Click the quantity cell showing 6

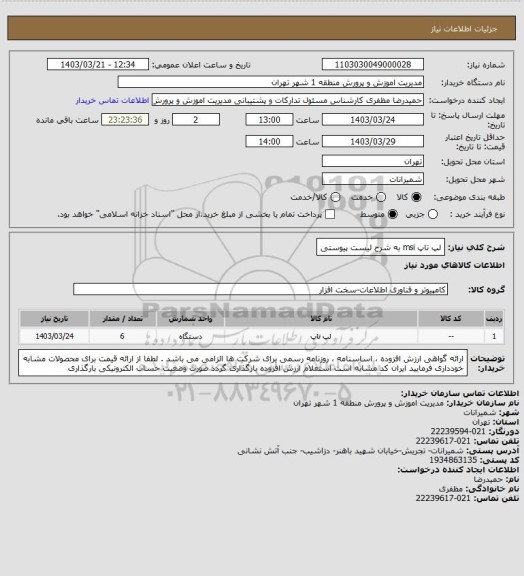122,336
